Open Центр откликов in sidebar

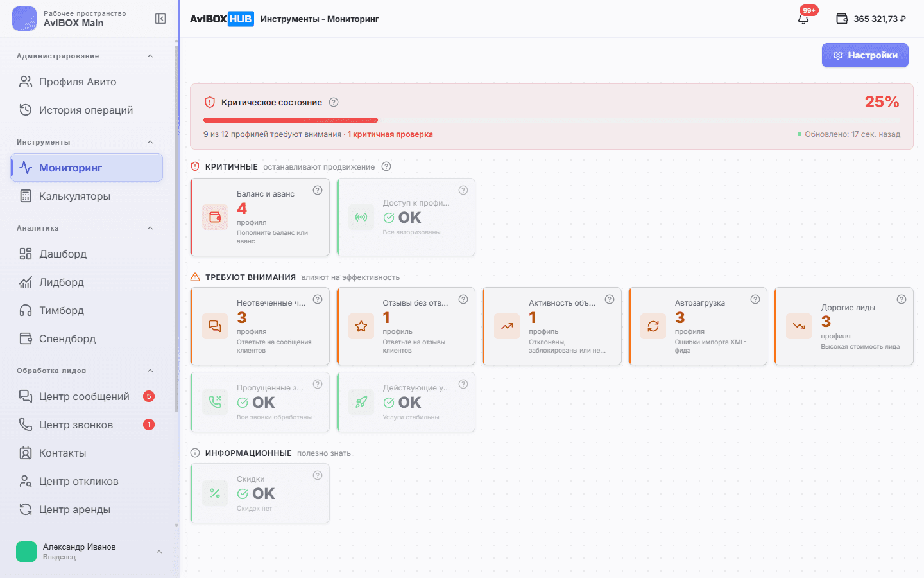87,481
